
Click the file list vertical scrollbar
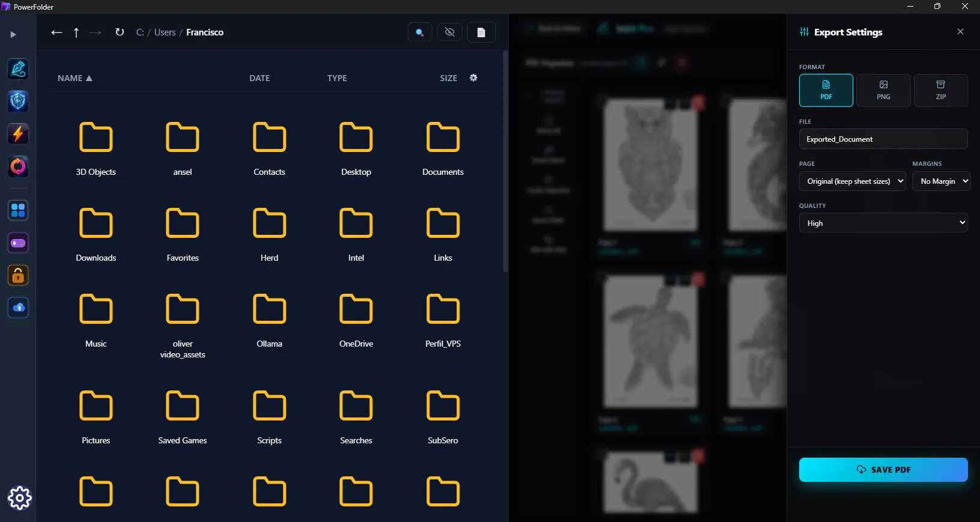pos(506,161)
